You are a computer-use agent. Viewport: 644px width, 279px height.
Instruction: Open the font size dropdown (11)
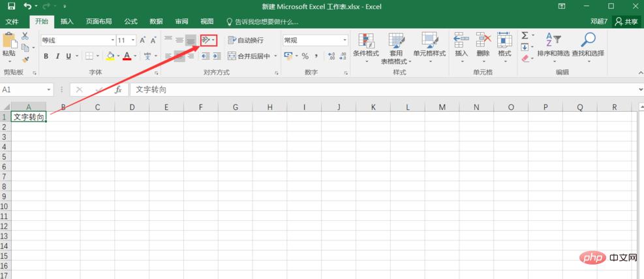point(133,41)
